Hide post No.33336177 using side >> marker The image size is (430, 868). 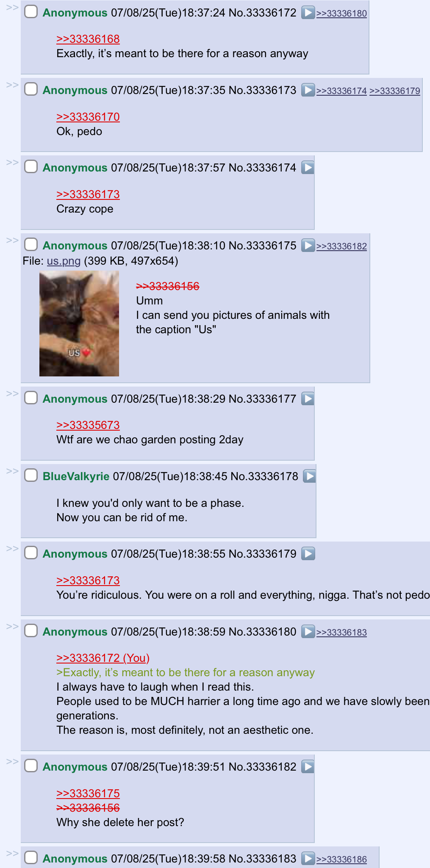12,394
